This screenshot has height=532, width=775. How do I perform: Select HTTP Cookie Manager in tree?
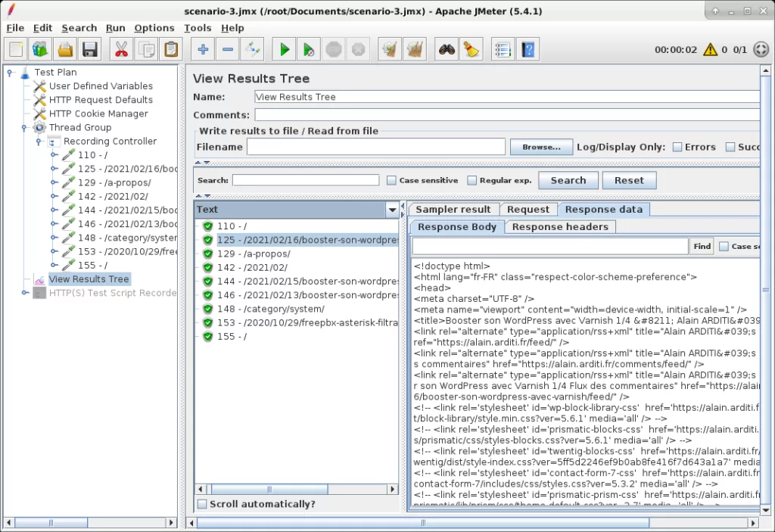coord(98,114)
